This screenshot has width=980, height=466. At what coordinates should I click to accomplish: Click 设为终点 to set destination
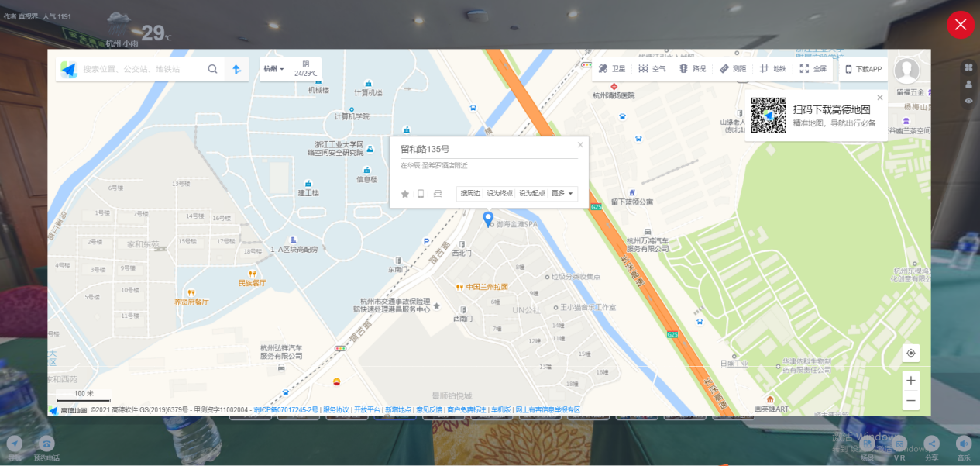pos(500,193)
